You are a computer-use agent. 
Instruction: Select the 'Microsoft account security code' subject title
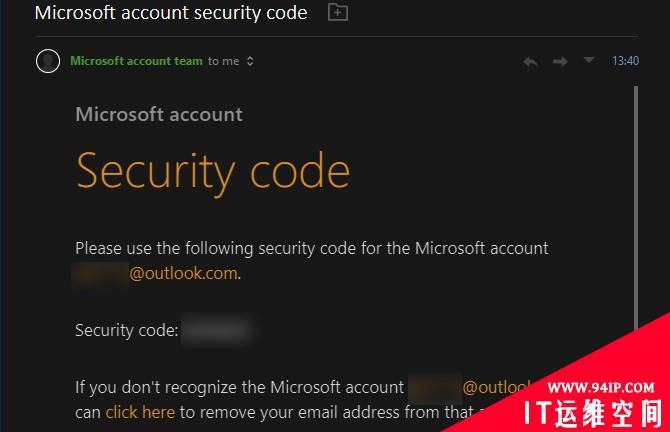pos(171,12)
